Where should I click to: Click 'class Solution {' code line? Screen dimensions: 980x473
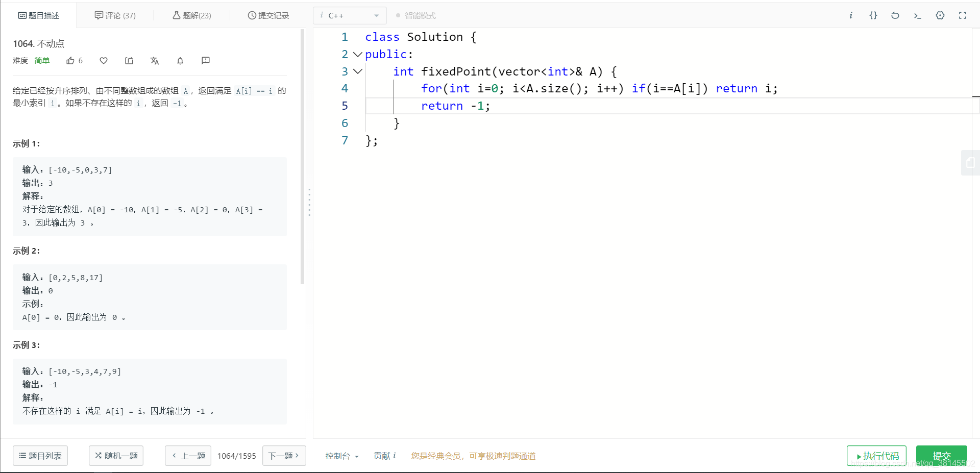421,37
